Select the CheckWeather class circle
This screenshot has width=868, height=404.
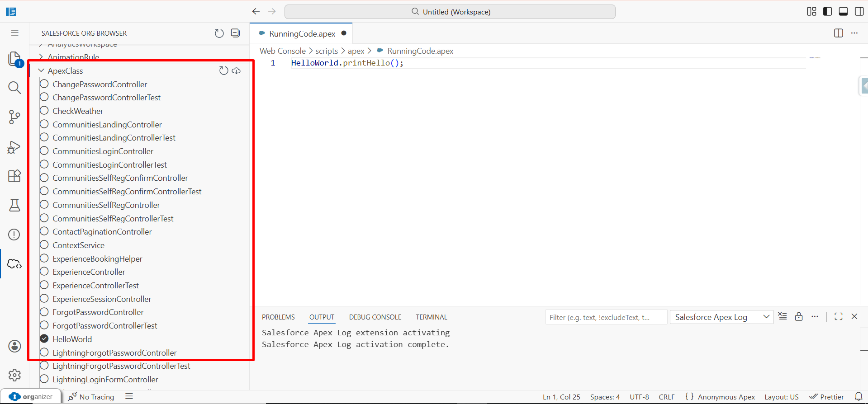click(44, 111)
